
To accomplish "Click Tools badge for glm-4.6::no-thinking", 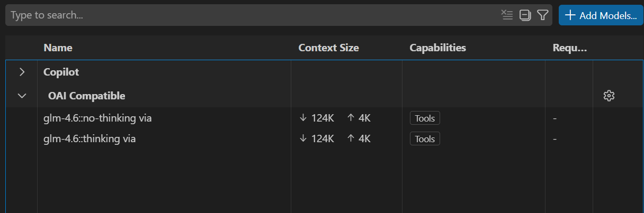I will pos(425,118).
